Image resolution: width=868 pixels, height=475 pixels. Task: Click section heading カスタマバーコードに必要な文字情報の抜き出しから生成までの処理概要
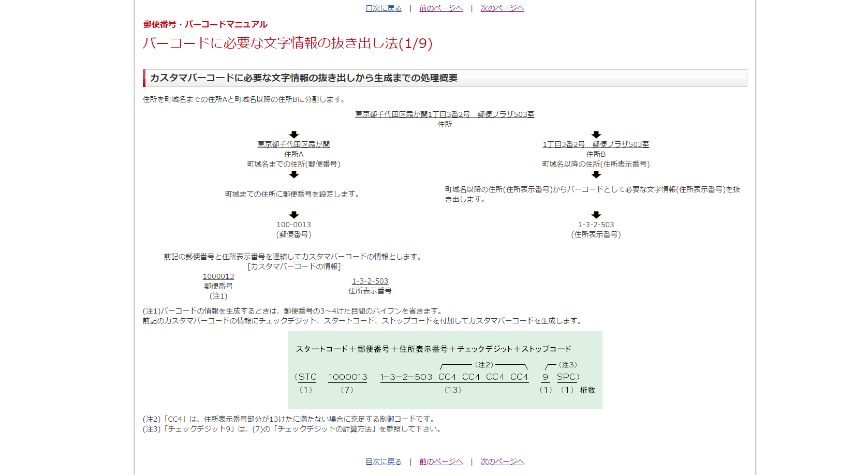(x=304, y=78)
